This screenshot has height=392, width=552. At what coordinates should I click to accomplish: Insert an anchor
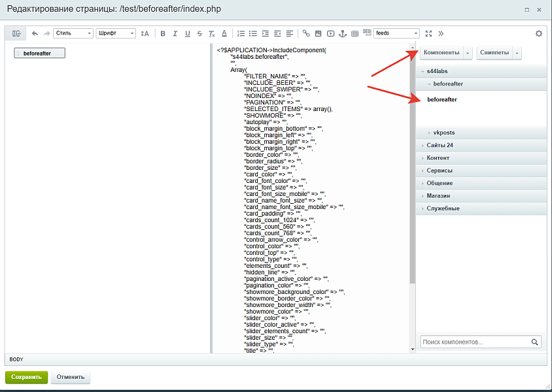pyautogui.click(x=342, y=33)
